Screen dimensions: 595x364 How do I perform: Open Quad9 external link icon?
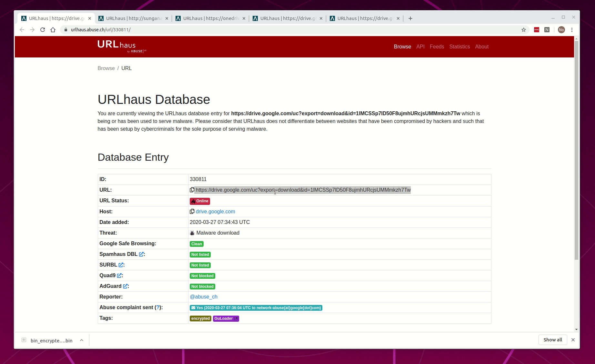click(x=119, y=276)
